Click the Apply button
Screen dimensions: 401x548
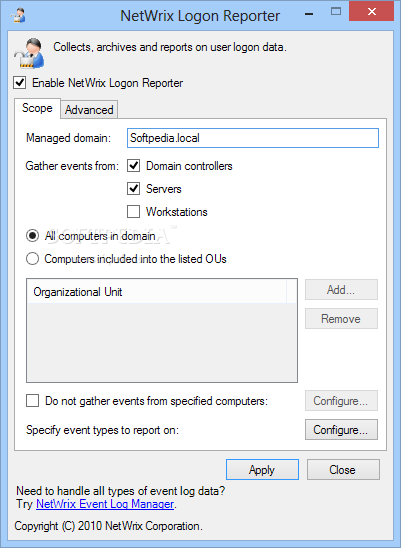[262, 470]
